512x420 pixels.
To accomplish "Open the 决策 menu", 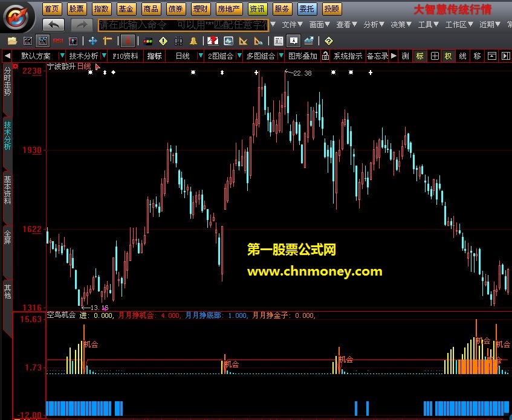I will pyautogui.click(x=401, y=25).
